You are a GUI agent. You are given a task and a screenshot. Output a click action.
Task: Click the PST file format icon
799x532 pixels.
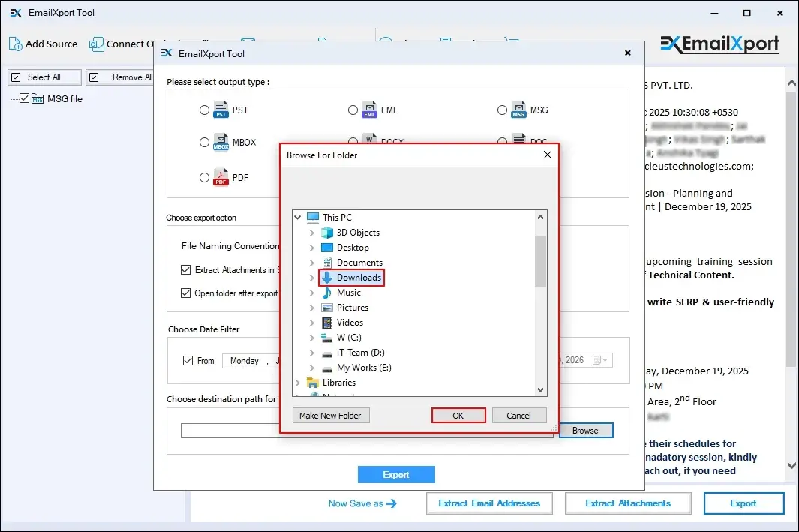pyautogui.click(x=221, y=110)
